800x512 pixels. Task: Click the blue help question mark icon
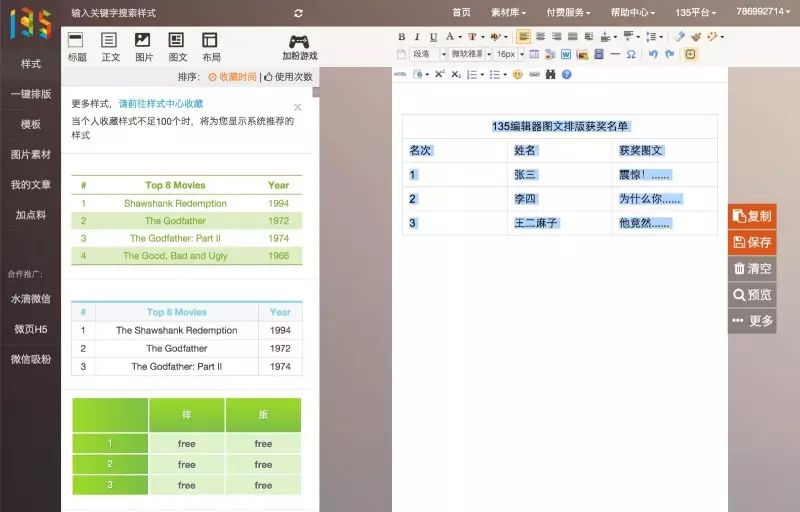[566, 74]
